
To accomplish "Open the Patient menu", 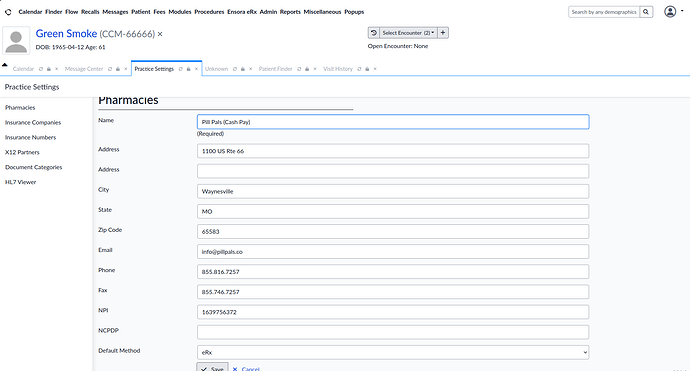I will coord(141,12).
